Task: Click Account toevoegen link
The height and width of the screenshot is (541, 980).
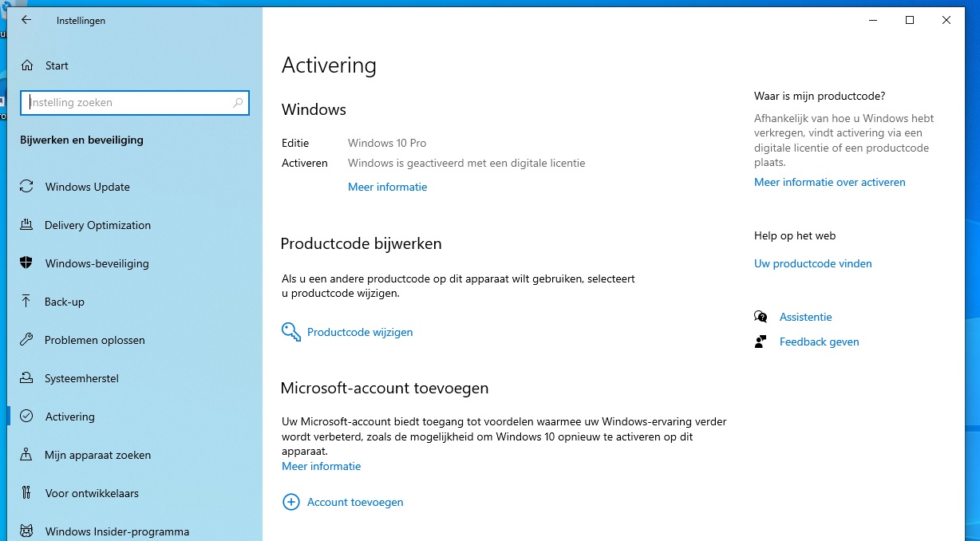Action: click(x=355, y=502)
